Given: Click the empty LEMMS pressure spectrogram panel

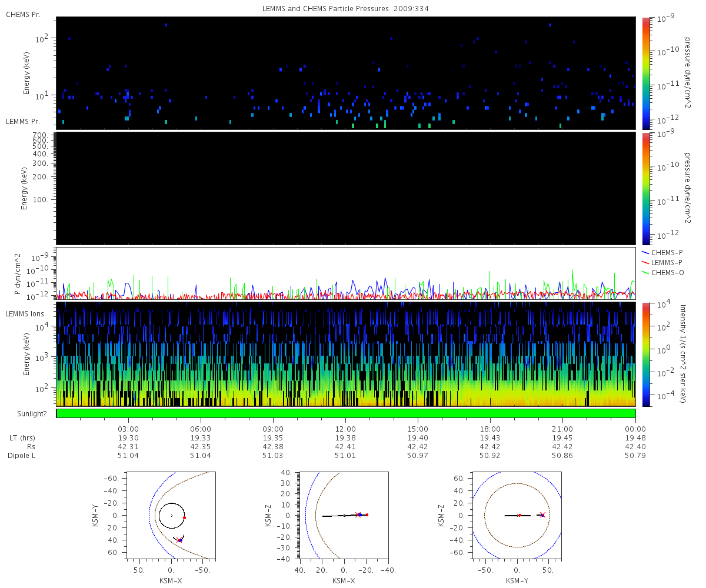Looking at the screenshot, I should point(346,188).
